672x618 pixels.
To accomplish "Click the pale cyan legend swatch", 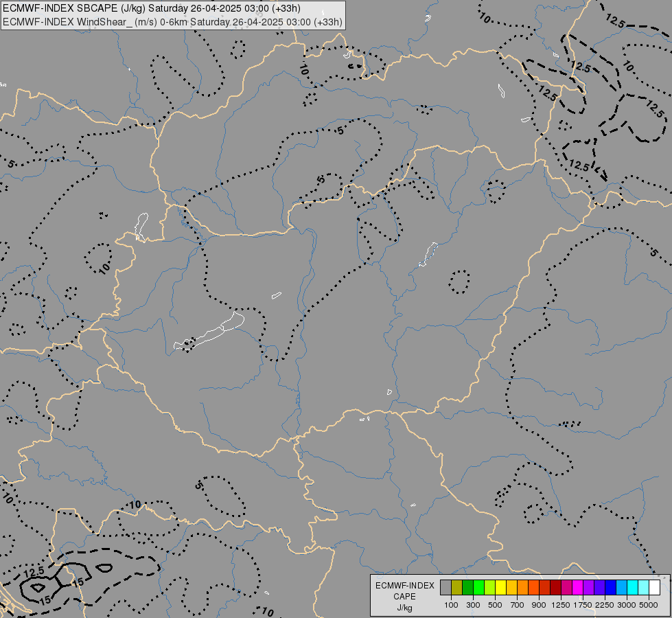I will [x=644, y=587].
